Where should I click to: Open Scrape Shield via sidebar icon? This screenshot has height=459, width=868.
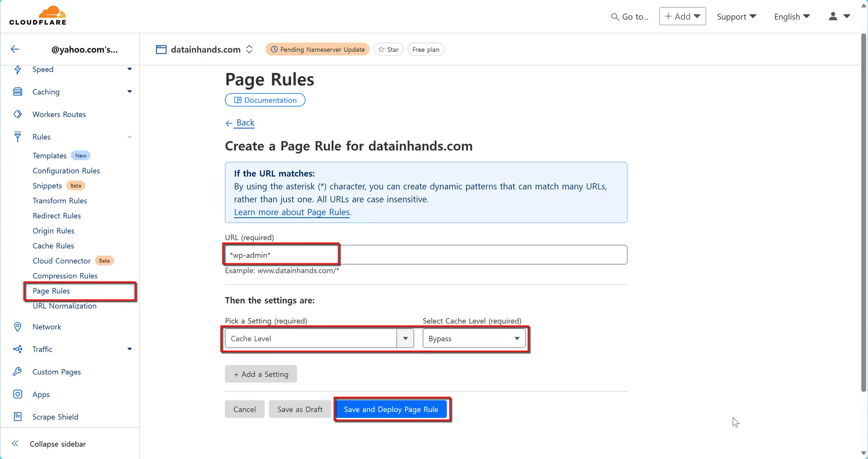(17, 417)
